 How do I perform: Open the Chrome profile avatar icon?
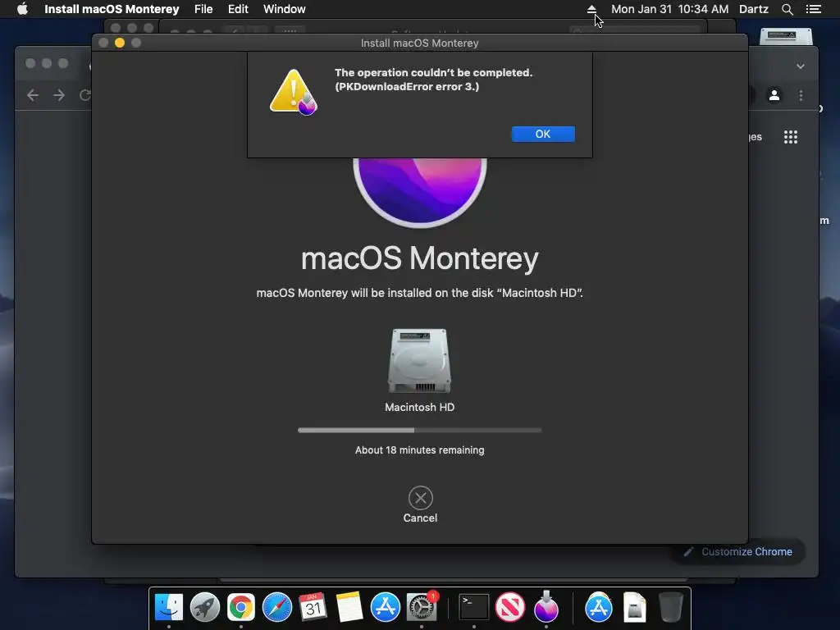pos(774,95)
